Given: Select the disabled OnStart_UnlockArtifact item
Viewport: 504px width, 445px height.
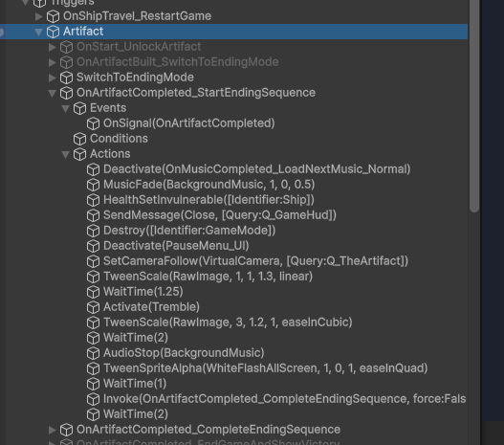Looking at the screenshot, I should (x=139, y=47).
